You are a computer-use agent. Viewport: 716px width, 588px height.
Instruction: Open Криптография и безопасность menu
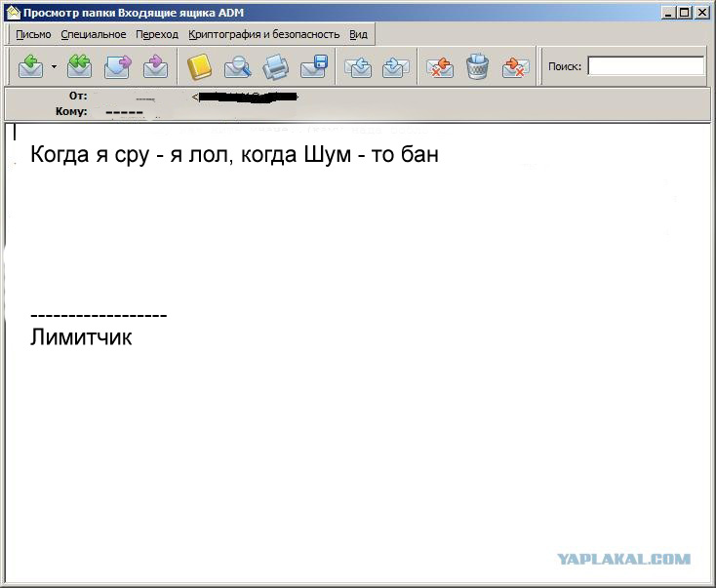[264, 34]
